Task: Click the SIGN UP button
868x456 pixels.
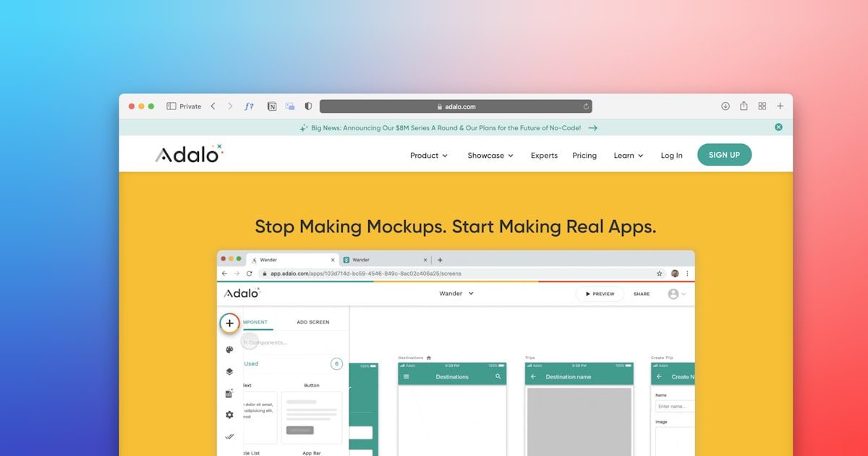Action: (724, 155)
